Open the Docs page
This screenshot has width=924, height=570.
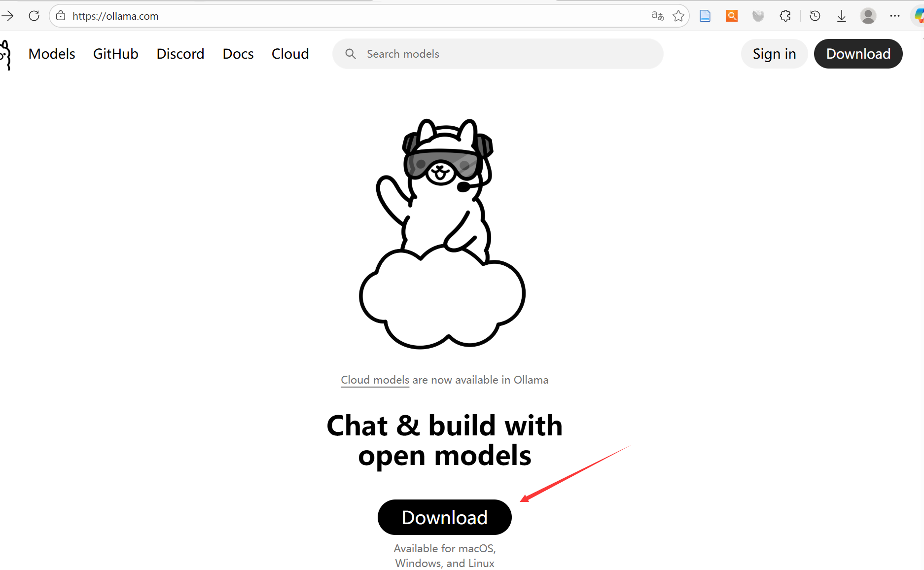(x=238, y=54)
